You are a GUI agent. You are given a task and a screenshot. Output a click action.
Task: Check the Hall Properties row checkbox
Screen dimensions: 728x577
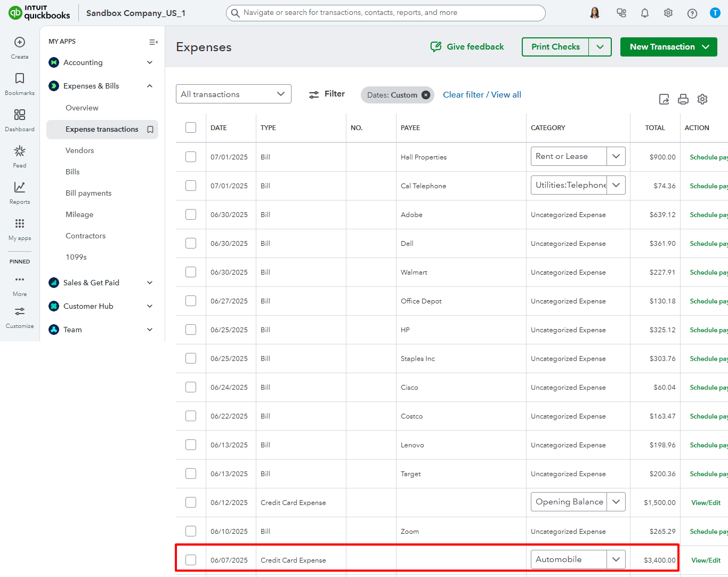point(190,156)
